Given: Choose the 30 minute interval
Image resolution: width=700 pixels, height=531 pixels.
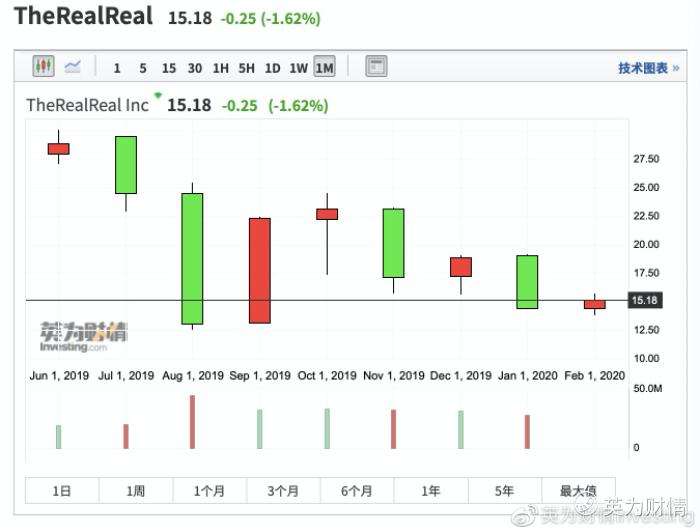Looking at the screenshot, I should point(195,68).
